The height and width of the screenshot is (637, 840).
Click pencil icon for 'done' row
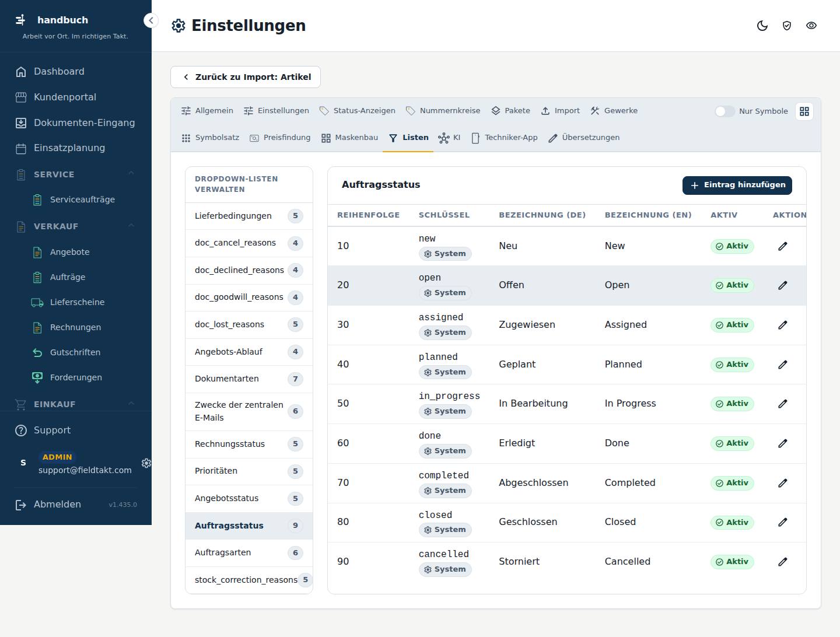pos(783,443)
